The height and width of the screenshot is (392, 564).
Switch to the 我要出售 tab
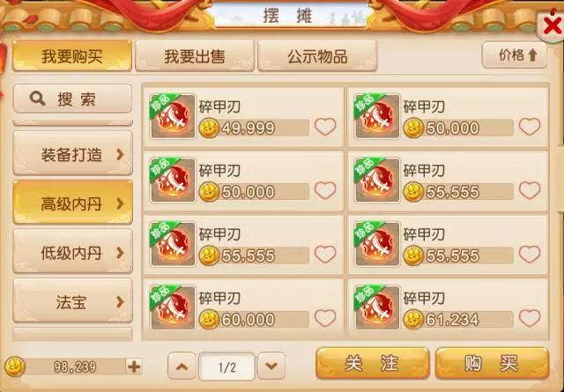[x=195, y=55]
